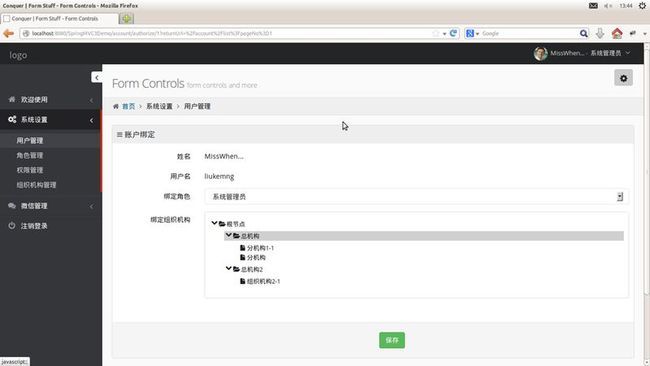This screenshot has width=650, height=366.
Task: Open the URL history dropdown arrow
Action: point(444,34)
